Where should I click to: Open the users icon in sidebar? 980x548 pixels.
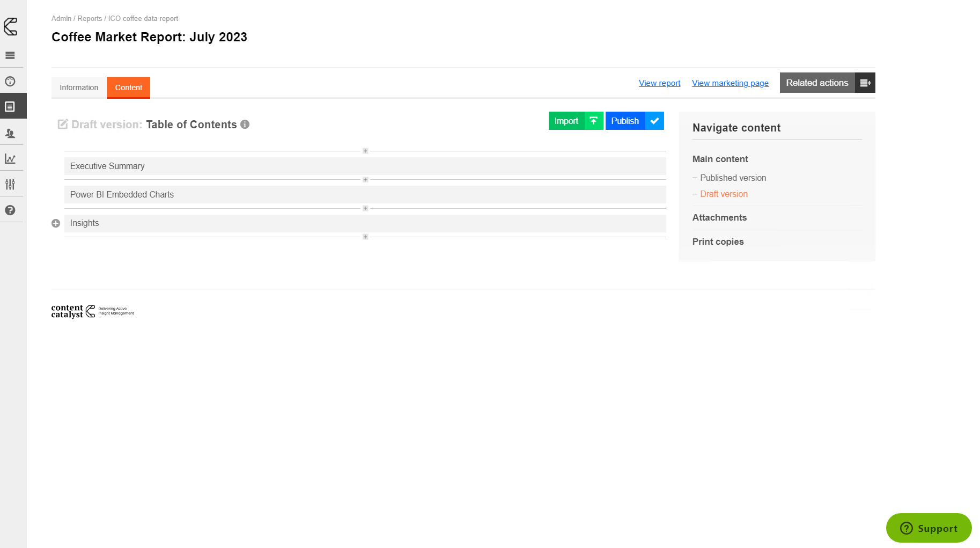coord(10,133)
